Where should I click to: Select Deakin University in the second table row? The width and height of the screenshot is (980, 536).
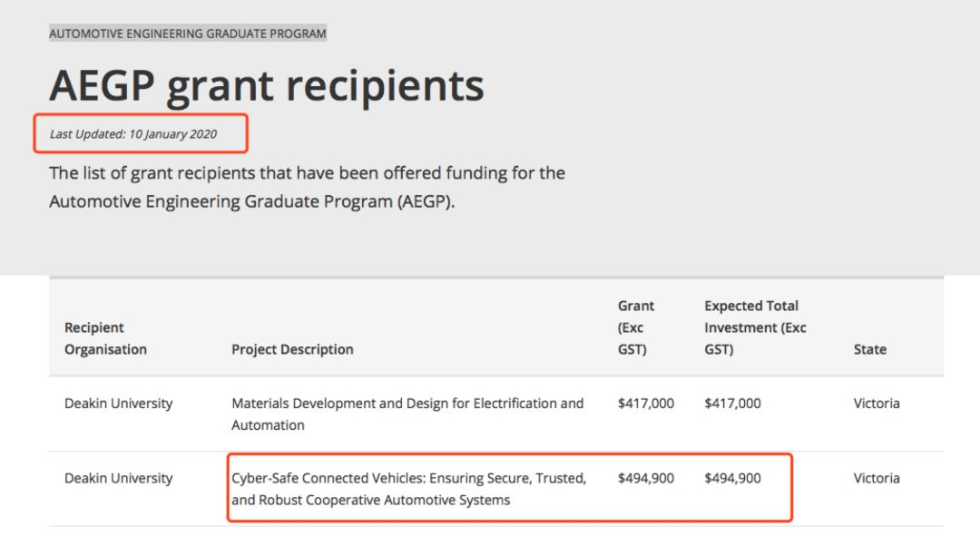118,479
